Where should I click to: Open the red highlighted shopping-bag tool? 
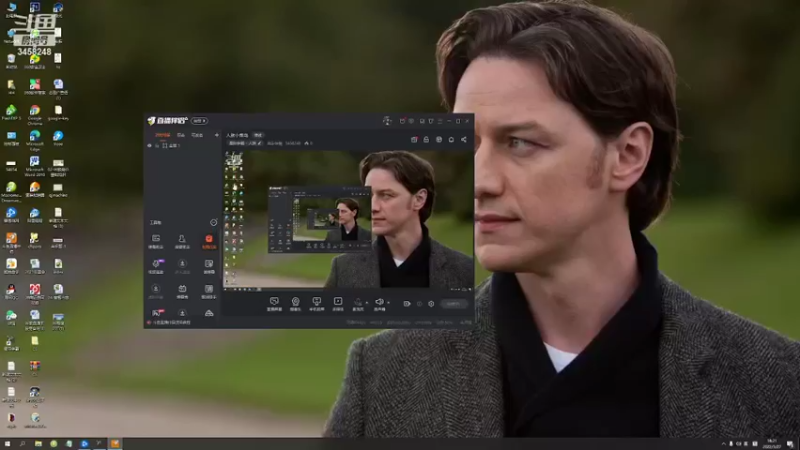tap(209, 242)
